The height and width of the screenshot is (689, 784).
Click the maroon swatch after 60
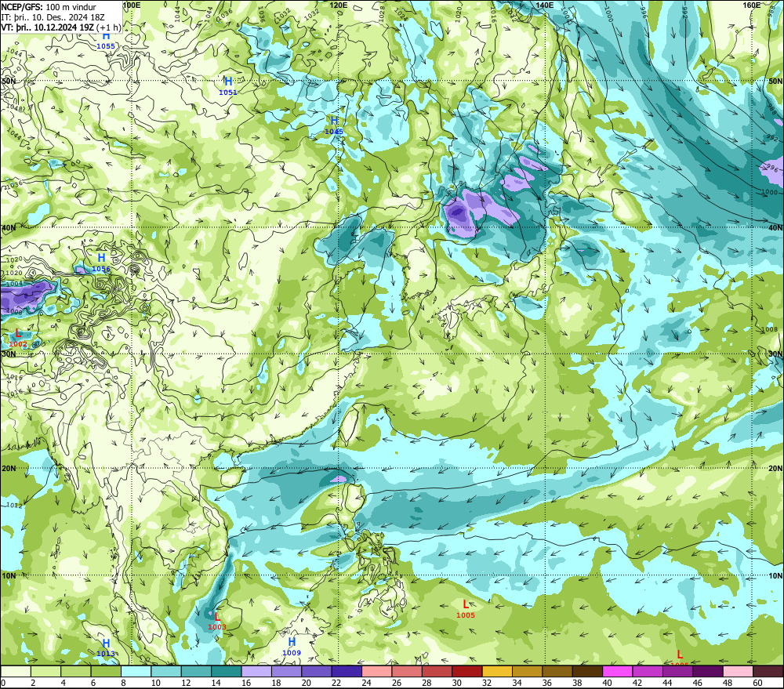pyautogui.click(x=768, y=672)
